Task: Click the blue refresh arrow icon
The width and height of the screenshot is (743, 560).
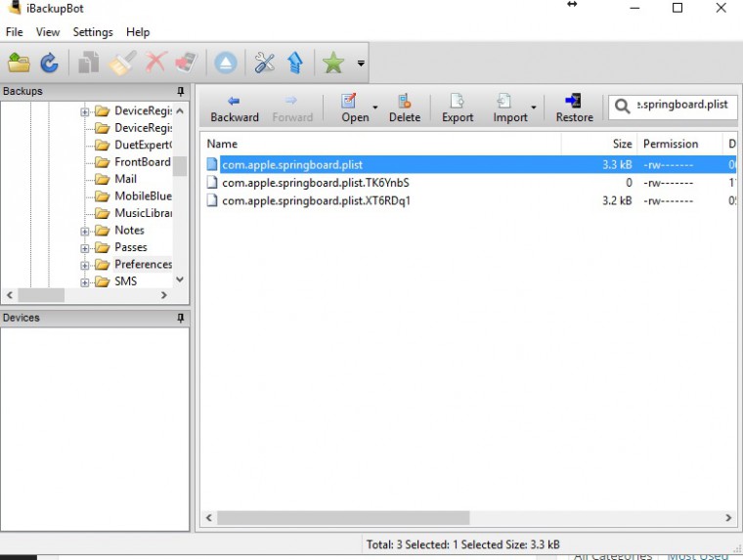Action: [49, 64]
